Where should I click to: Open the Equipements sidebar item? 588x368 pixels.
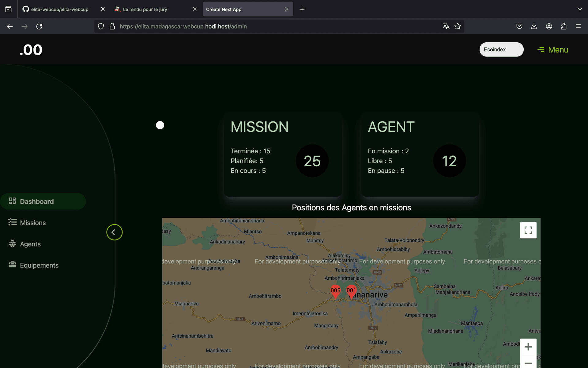tap(39, 265)
